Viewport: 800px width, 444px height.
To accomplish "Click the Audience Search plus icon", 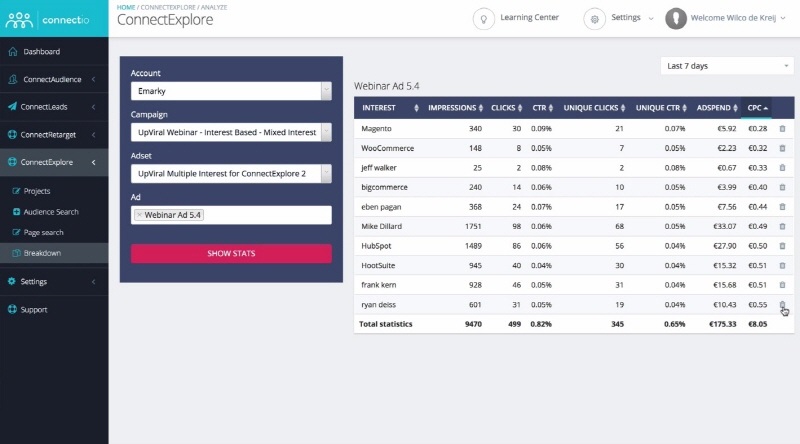I will click(16, 212).
